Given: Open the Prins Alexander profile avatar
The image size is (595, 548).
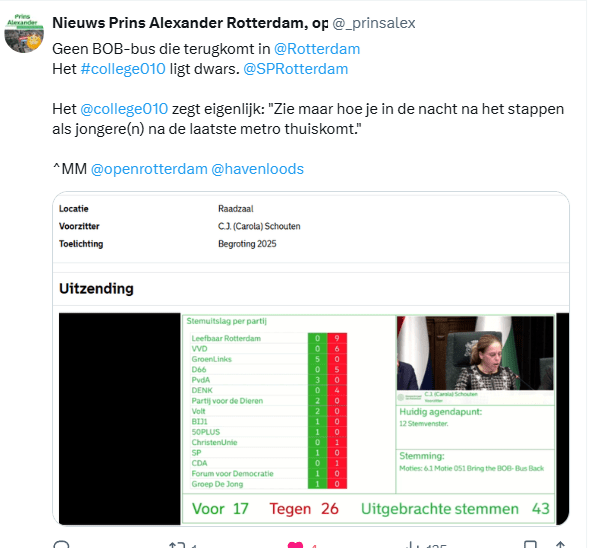Looking at the screenshot, I should (x=24, y=33).
